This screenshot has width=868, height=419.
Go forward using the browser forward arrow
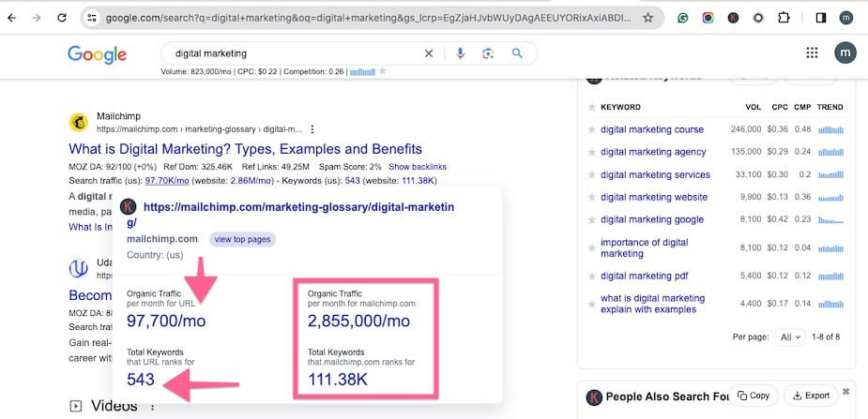click(37, 18)
